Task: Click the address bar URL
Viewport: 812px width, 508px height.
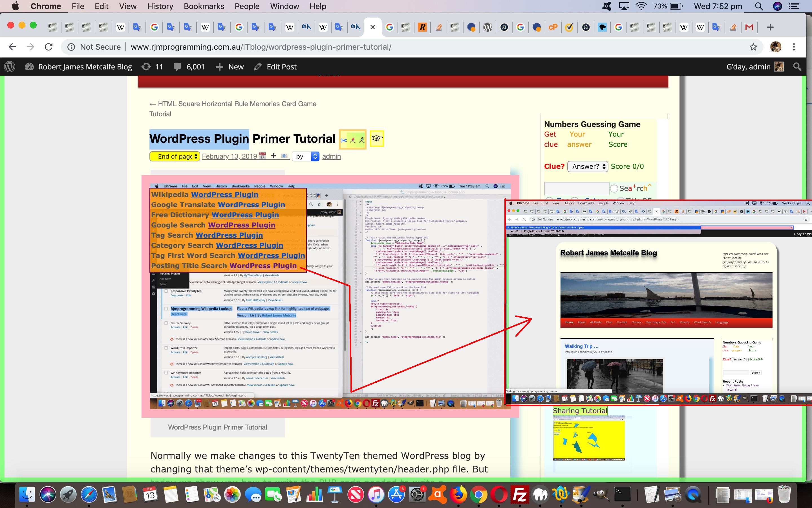Action: 261,47
